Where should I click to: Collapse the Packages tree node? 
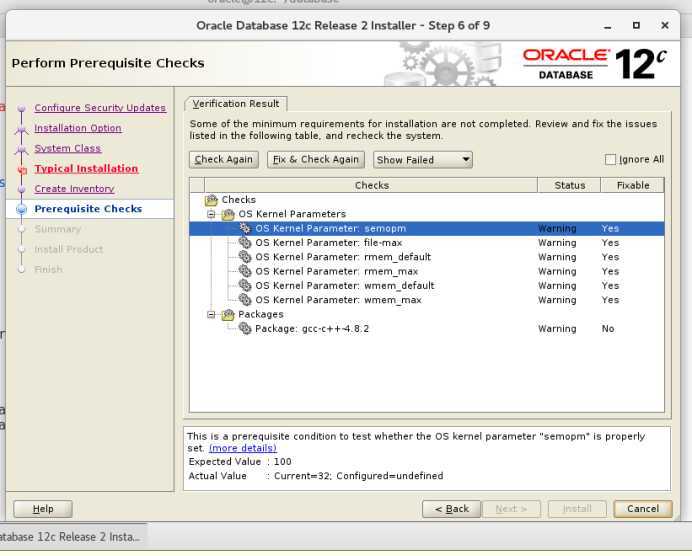click(211, 315)
